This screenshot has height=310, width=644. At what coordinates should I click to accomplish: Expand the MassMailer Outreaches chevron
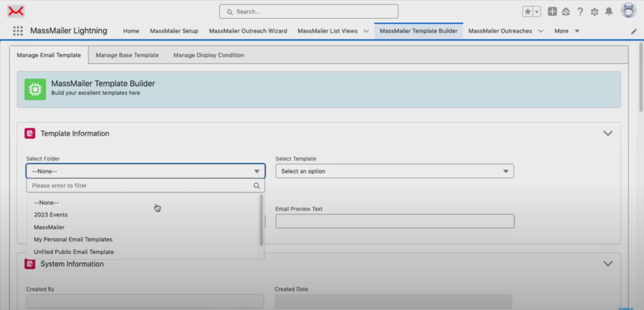point(540,31)
